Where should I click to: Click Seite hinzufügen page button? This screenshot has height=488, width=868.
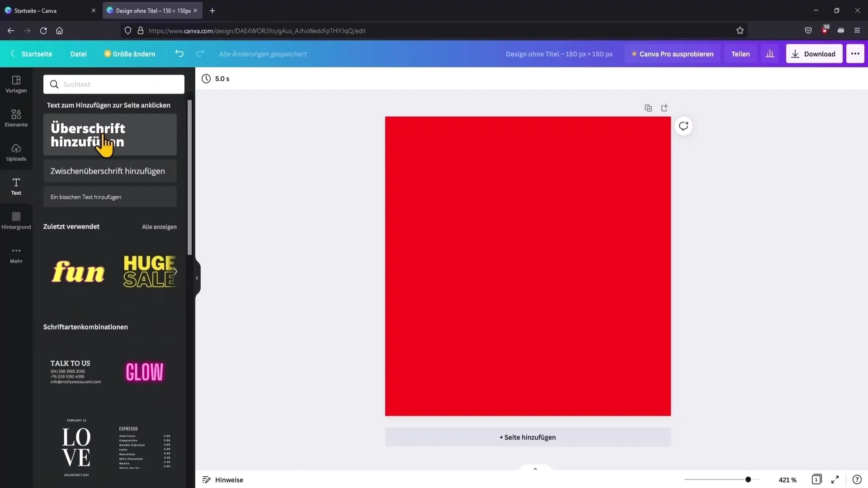click(528, 437)
